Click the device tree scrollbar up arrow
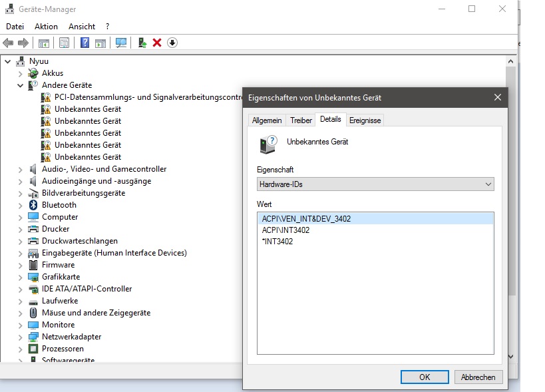Image resolution: width=545 pixels, height=392 pixels. tap(510, 61)
